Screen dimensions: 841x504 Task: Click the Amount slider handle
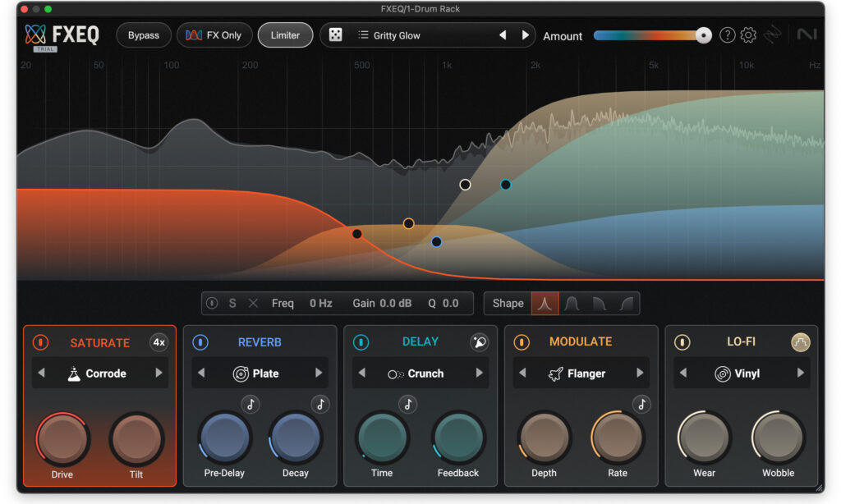click(x=703, y=35)
